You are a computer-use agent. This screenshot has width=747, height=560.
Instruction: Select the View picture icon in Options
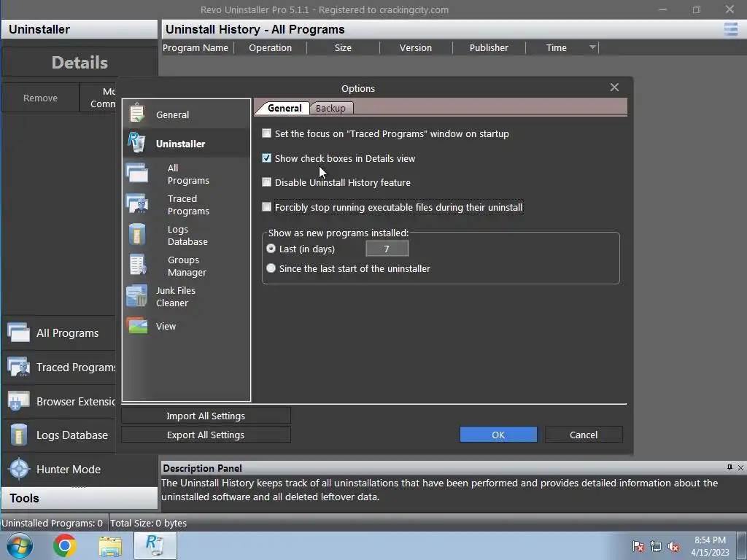[137, 326]
